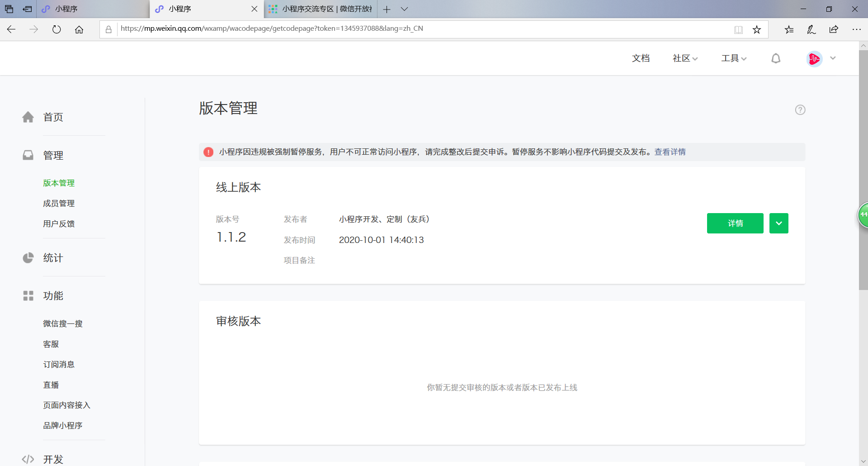Click the scrollbar up arrow
The image size is (868, 466).
coord(863,46)
